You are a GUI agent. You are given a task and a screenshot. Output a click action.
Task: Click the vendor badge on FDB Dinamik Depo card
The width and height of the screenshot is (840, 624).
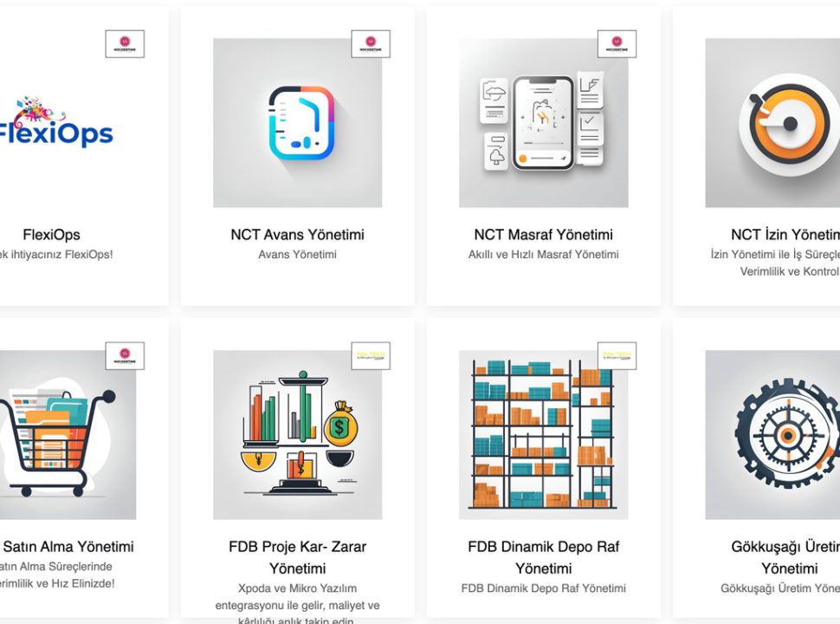(617, 356)
